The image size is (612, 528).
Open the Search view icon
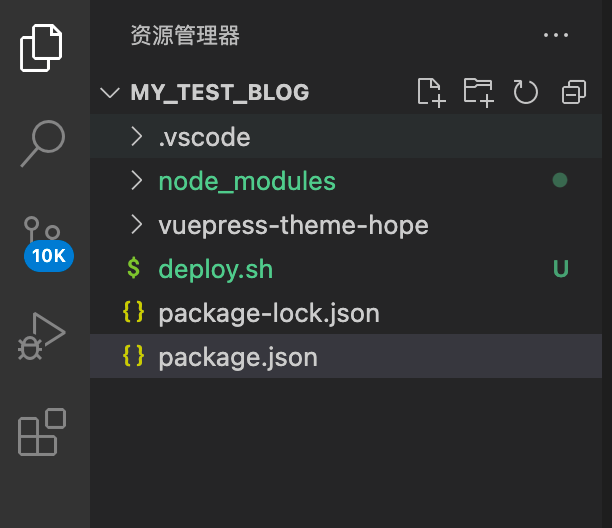(43, 143)
